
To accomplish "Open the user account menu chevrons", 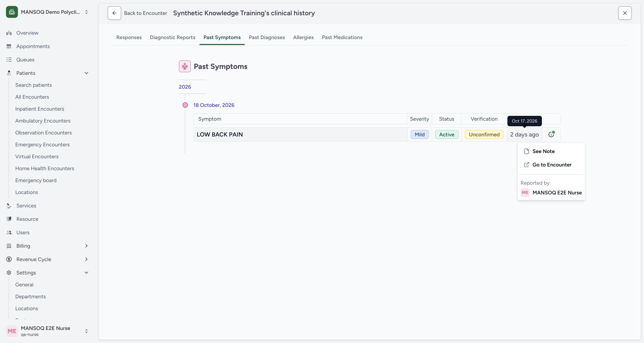I will pyautogui.click(x=86, y=331).
